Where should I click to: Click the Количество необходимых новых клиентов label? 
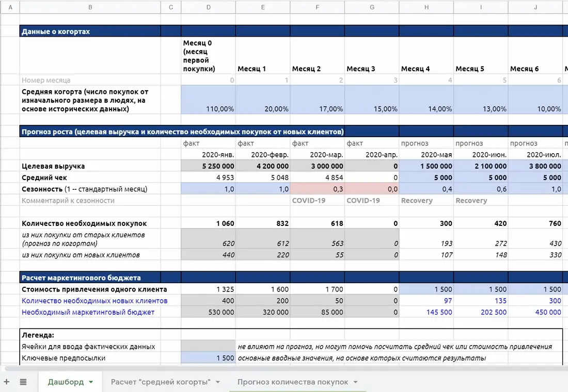[94, 300]
